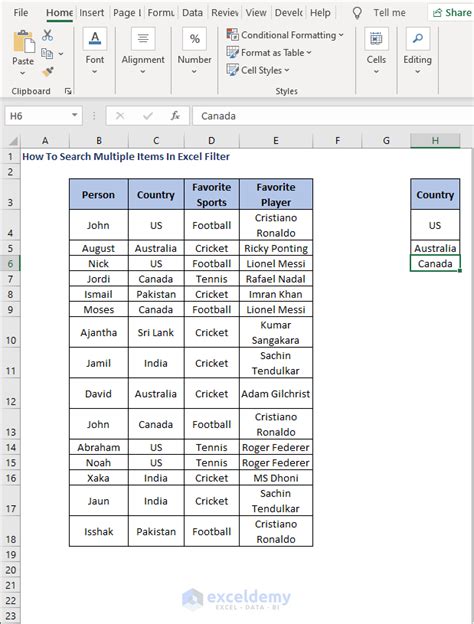Expand the Paste options arrow

23,73
